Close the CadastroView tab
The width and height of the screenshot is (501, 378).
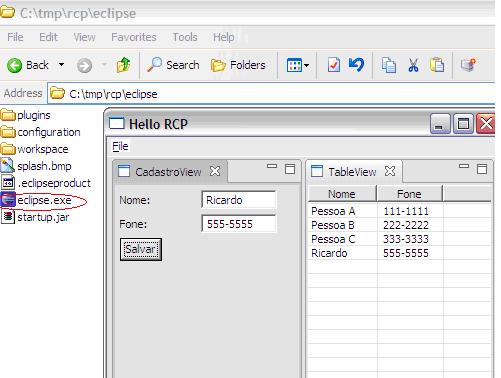(215, 171)
